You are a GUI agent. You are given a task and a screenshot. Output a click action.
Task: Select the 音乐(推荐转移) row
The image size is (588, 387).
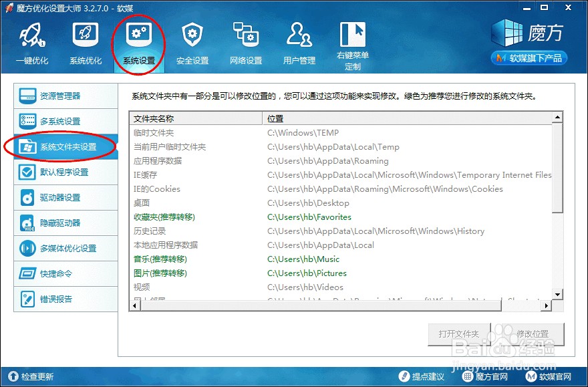pyautogui.click(x=341, y=259)
